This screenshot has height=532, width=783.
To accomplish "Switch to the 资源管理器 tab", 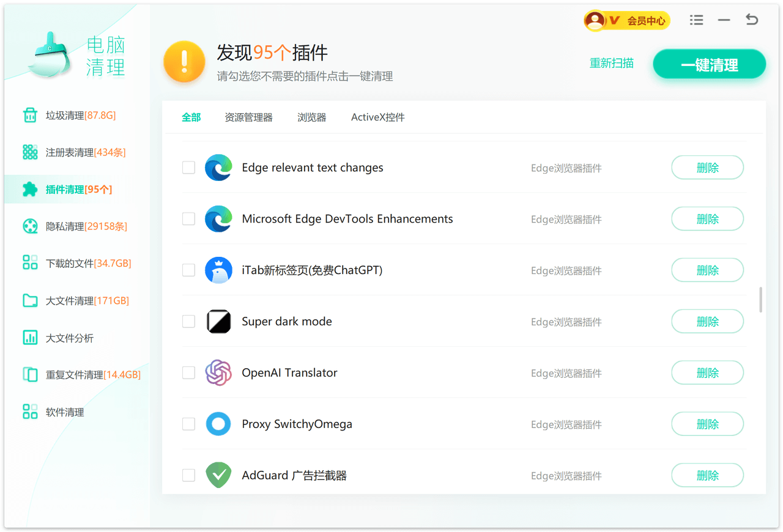I will click(248, 117).
